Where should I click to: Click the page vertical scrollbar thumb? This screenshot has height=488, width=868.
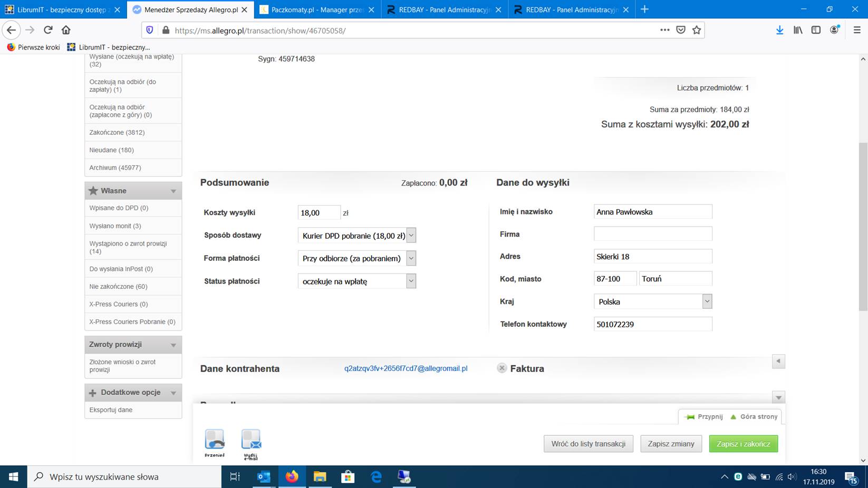point(863,227)
